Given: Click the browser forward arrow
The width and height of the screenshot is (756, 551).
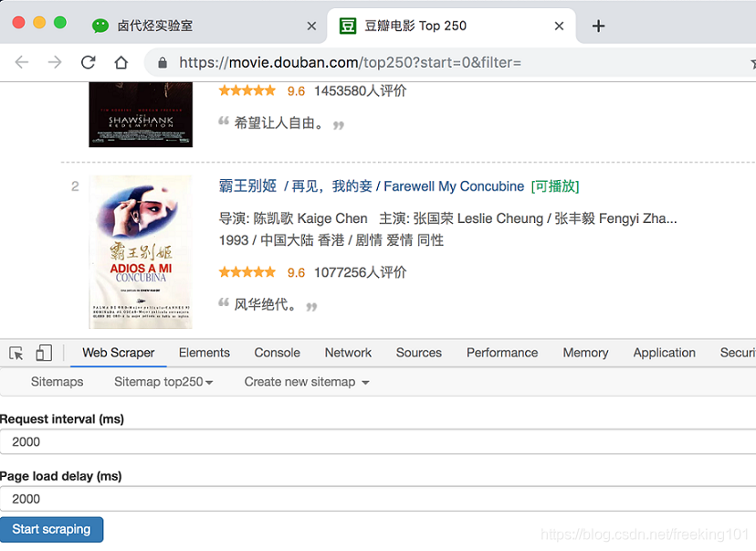Looking at the screenshot, I should click(55, 62).
